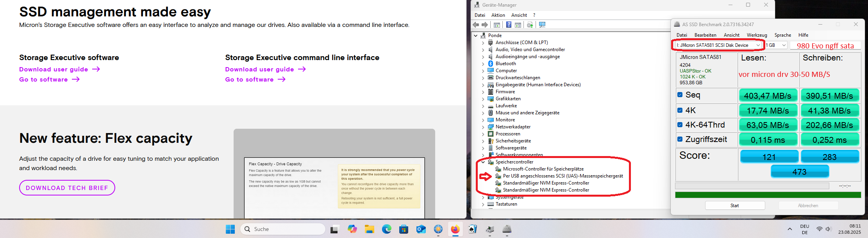Screen dimensions: 868x238
Task: Open Outlook from the taskbar
Action: 421,229
